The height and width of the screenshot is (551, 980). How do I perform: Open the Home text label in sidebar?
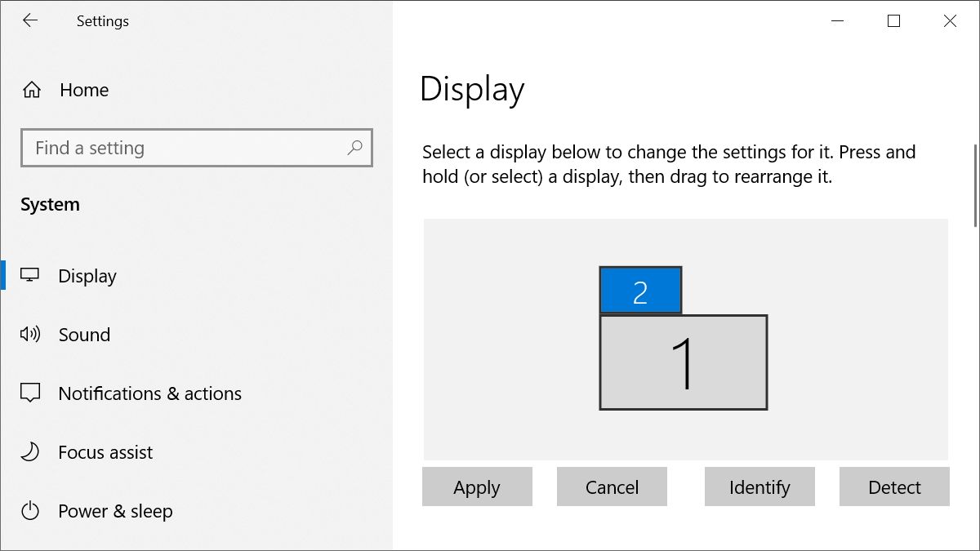(x=84, y=90)
